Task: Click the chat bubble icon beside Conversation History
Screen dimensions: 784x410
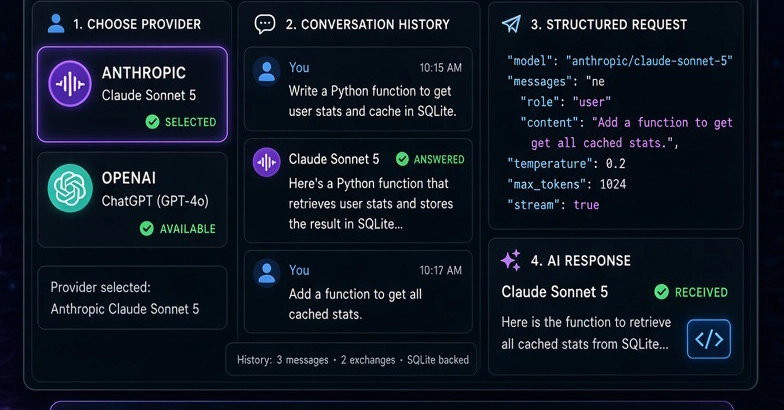Action: click(264, 24)
